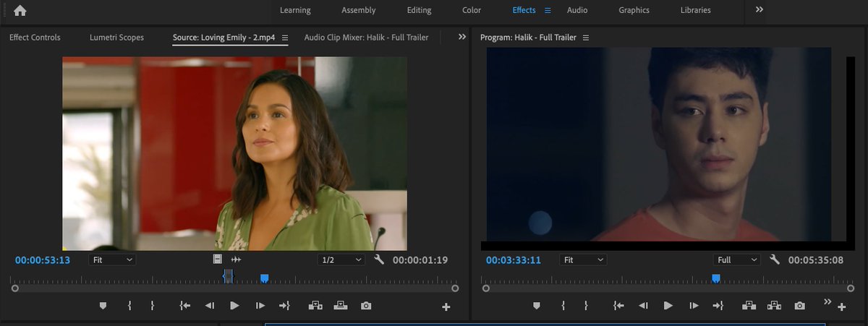Switch to the Assembly workspace

point(359,10)
